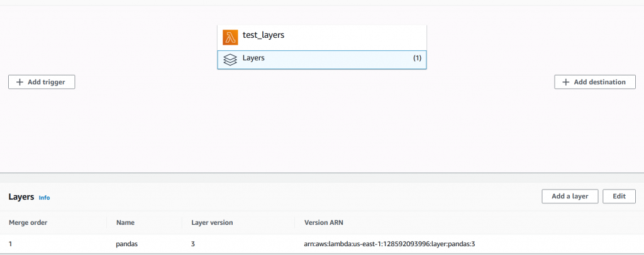Click merge order value 1 in pandas row

[11, 243]
